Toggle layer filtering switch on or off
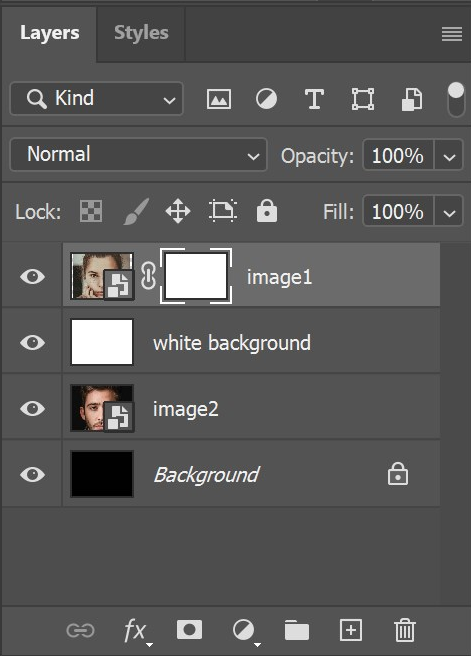This screenshot has width=471, height=656. tap(456, 100)
